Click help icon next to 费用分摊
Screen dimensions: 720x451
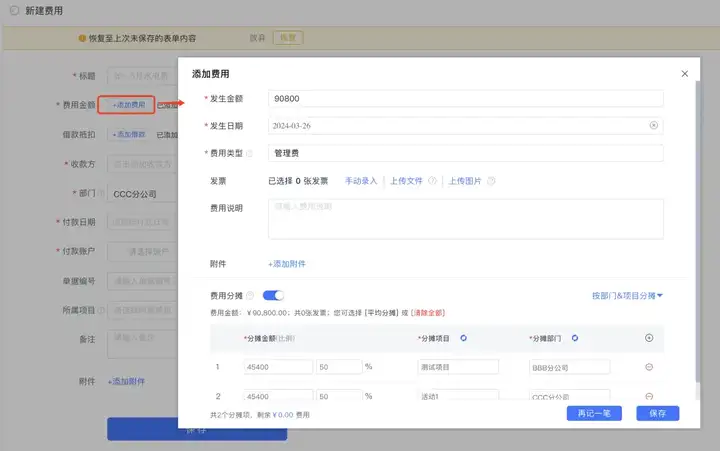(250, 295)
